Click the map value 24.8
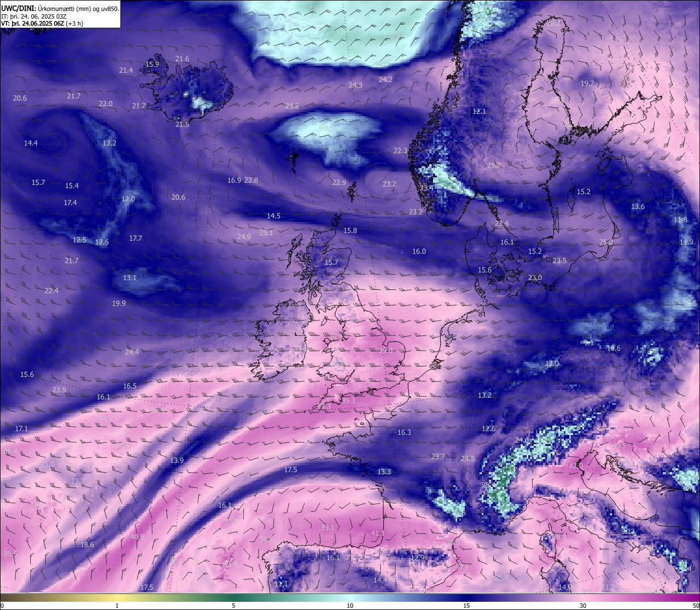700x610 pixels. [x=292, y=106]
